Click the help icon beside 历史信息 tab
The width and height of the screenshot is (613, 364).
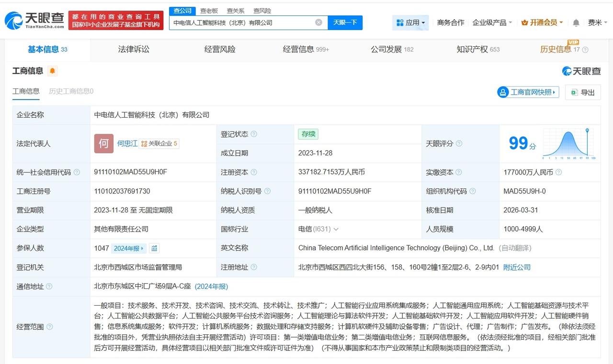[585, 50]
